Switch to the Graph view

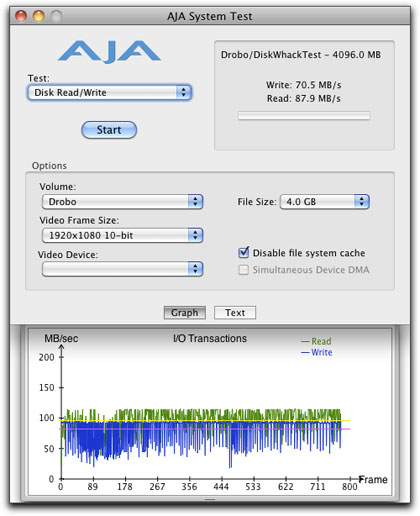185,313
